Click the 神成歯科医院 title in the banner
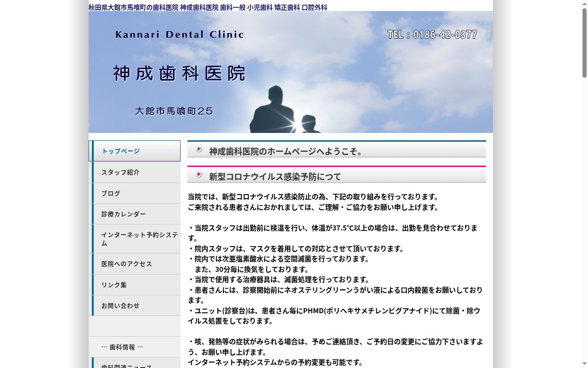Viewport: 588px width, 368px height. (x=179, y=74)
